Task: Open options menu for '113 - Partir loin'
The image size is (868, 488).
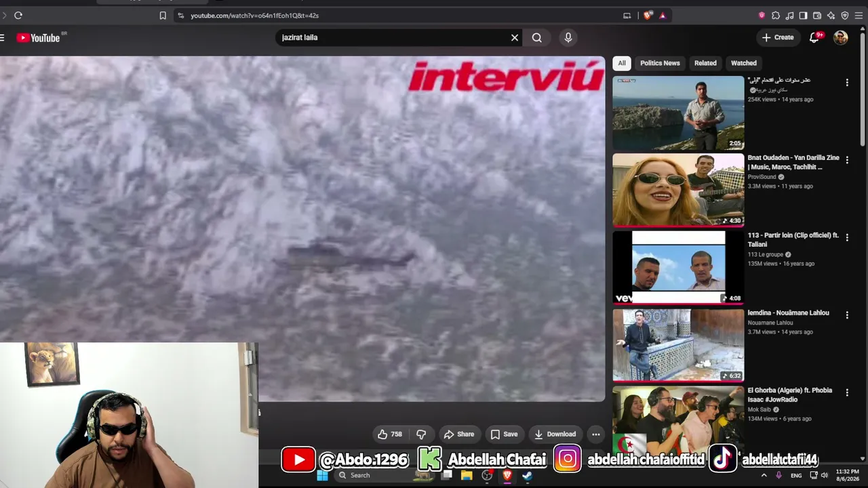Action: point(847,238)
